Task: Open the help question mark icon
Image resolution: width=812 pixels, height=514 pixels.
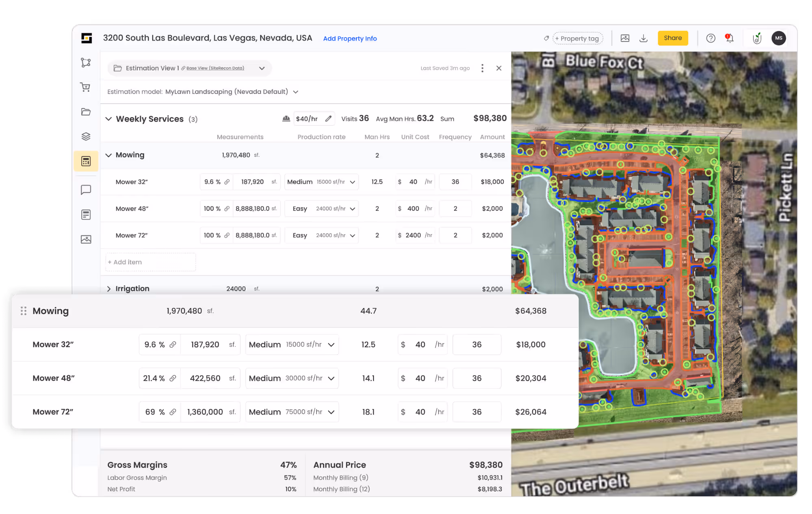Action: pos(710,38)
